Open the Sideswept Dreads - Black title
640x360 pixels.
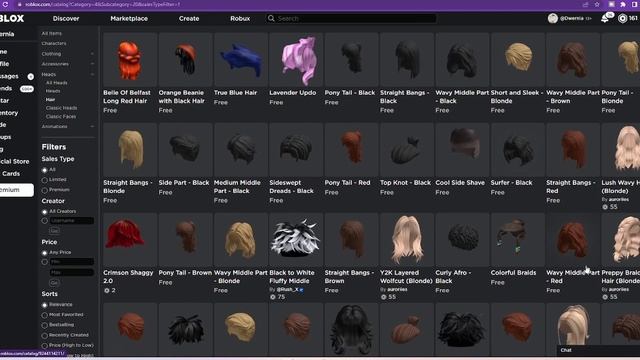click(291, 187)
